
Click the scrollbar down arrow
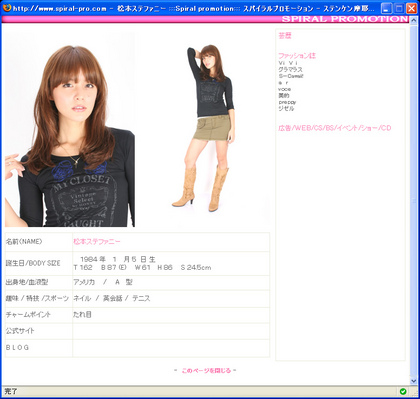coord(414,380)
